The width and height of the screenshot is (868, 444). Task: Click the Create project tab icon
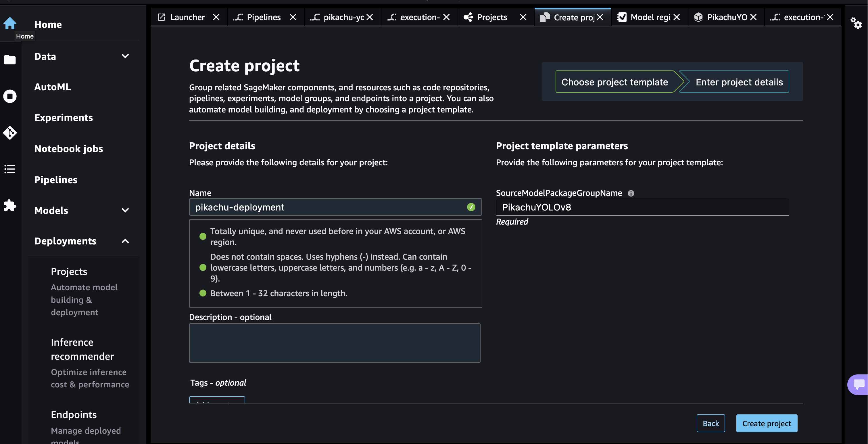(x=545, y=17)
